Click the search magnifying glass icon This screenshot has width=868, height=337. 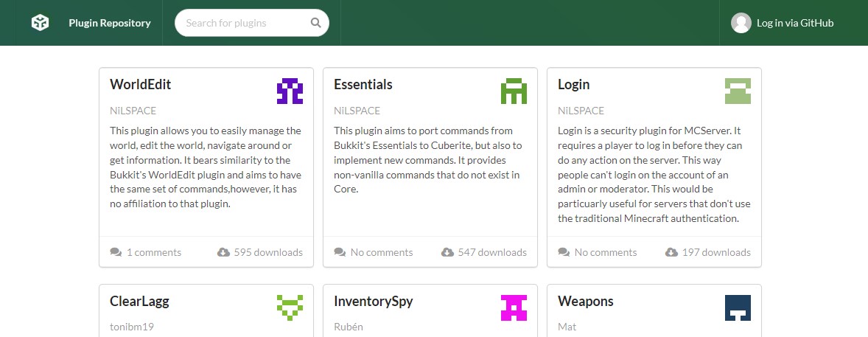[x=315, y=23]
